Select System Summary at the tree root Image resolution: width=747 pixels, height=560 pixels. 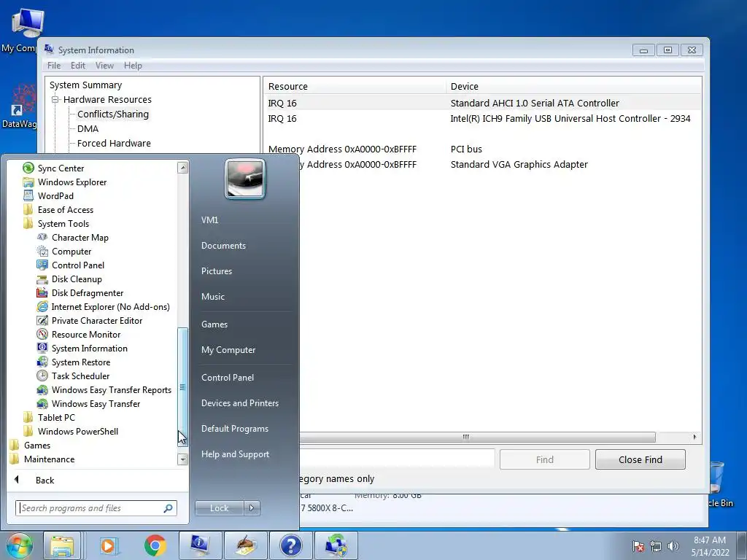point(86,85)
